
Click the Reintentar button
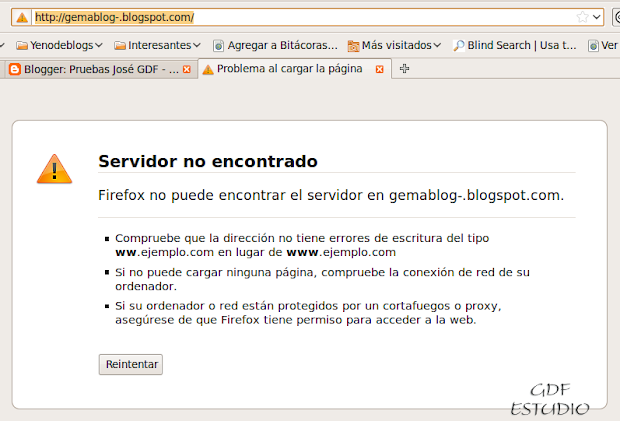[x=131, y=364]
